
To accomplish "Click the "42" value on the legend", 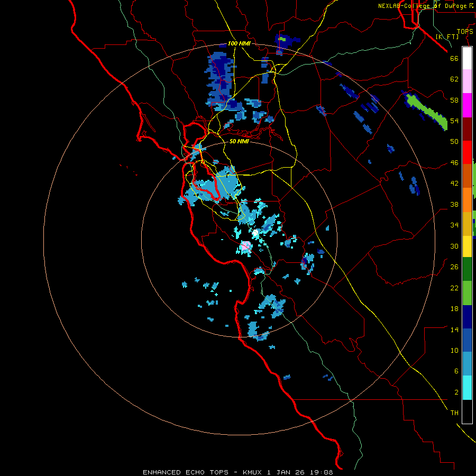I will click(x=454, y=184).
